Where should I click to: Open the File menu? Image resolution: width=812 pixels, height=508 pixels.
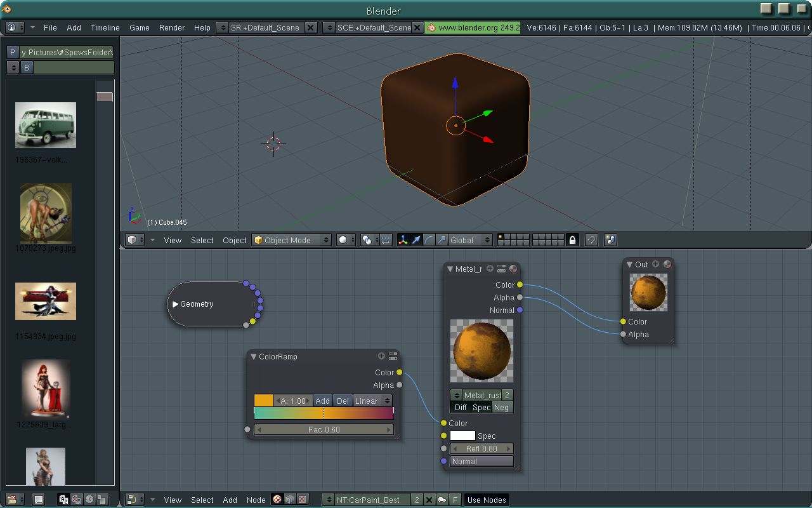pos(50,28)
